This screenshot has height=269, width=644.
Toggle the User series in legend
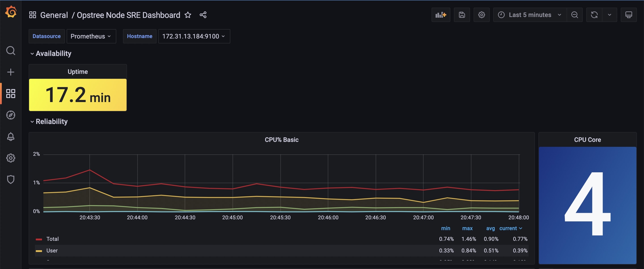tap(52, 250)
